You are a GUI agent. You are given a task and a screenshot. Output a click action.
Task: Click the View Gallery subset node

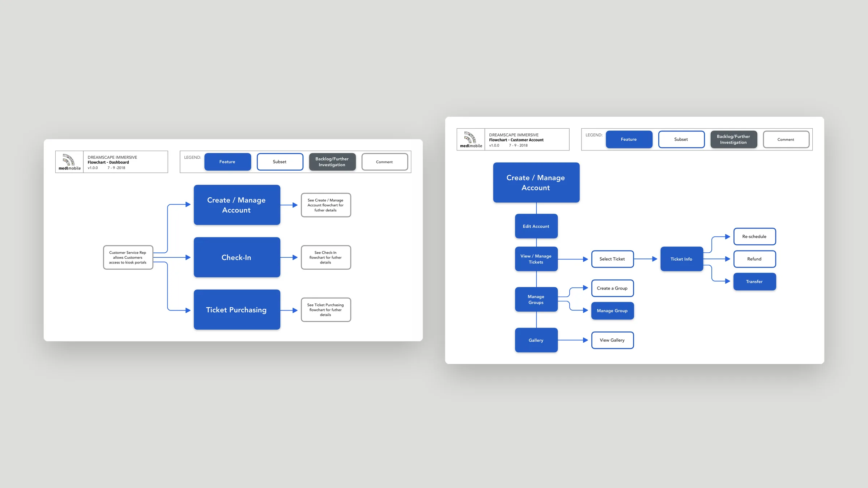(x=612, y=340)
